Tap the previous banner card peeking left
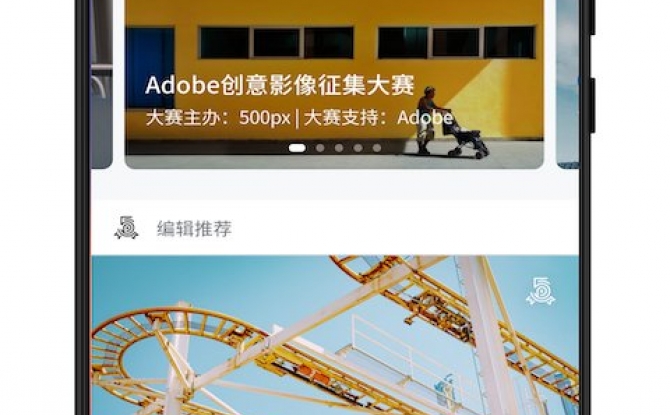Viewport: 670px width, 415px height. pyautogui.click(x=102, y=84)
